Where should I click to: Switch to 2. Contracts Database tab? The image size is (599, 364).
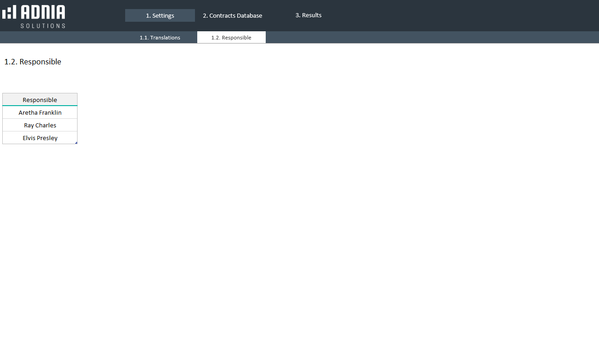coord(232,15)
